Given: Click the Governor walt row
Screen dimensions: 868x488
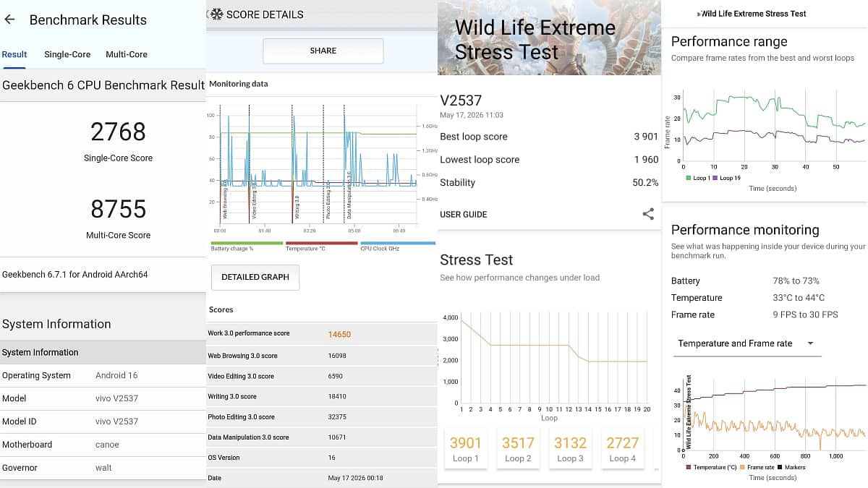Looking at the screenshot, I should tap(103, 468).
